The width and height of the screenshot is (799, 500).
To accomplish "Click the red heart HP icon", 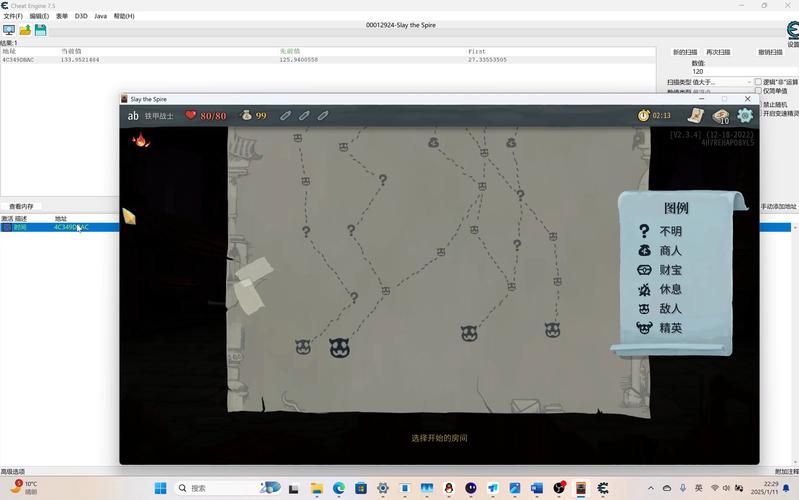I will point(191,115).
